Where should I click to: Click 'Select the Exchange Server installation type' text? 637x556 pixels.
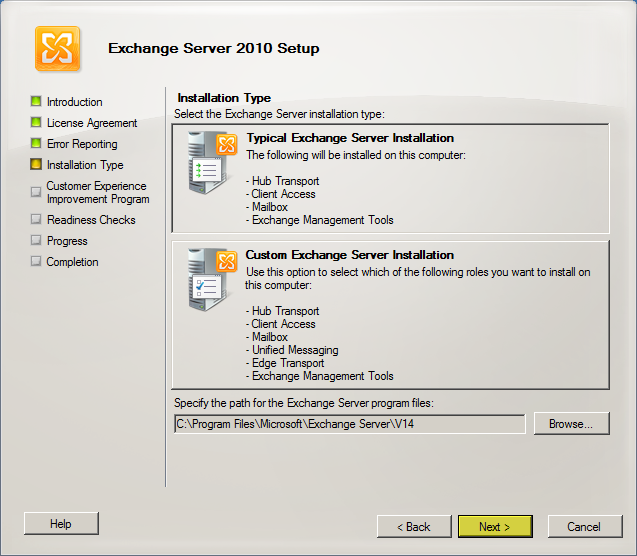(279, 114)
